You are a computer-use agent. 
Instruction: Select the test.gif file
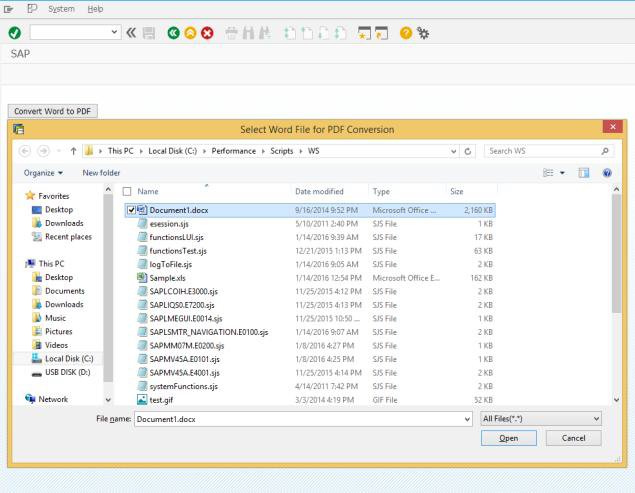(x=161, y=400)
